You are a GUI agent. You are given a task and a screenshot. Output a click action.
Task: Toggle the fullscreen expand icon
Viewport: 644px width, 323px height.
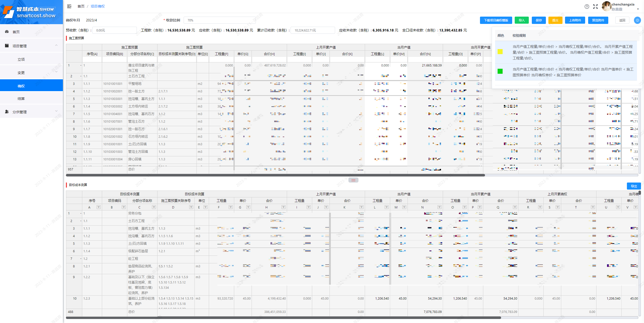[x=595, y=7]
